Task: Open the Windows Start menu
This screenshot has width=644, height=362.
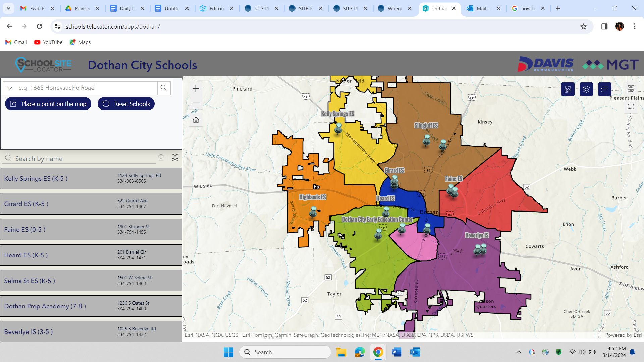Action: [228, 352]
